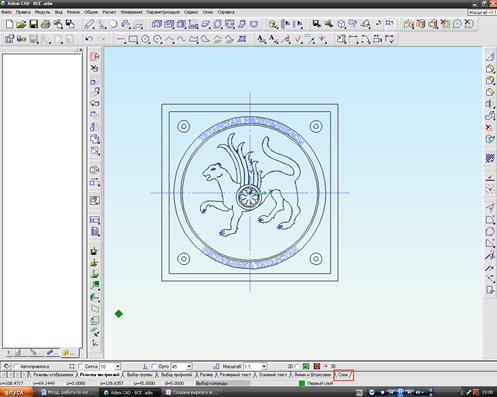Image resolution: width=497 pixels, height=397 pixels.
Task: Click the Пуск start button
Action: click(16, 392)
